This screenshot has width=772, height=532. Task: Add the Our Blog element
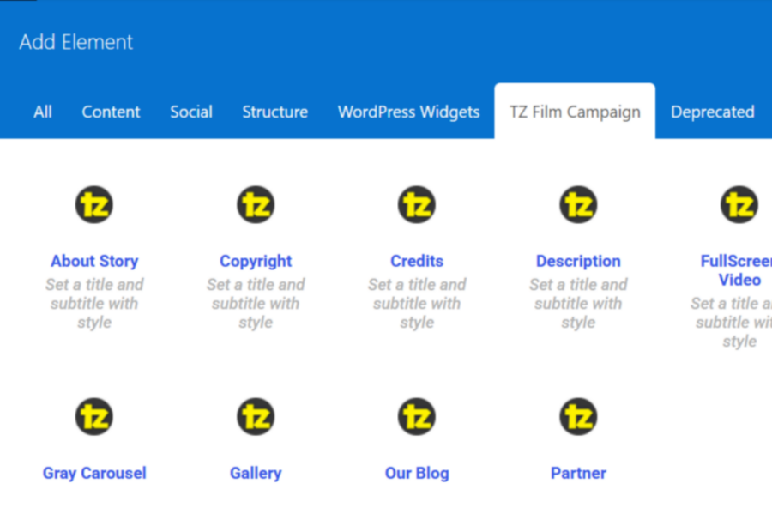click(417, 473)
